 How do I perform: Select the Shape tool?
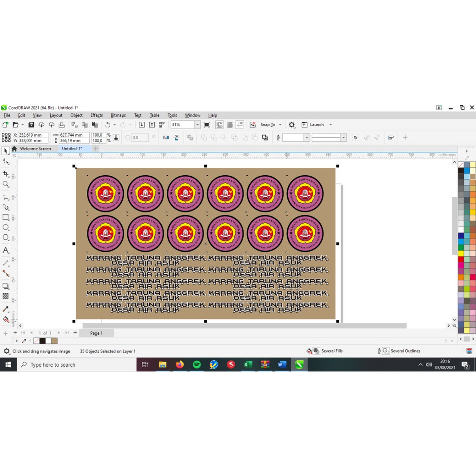pos(6,161)
